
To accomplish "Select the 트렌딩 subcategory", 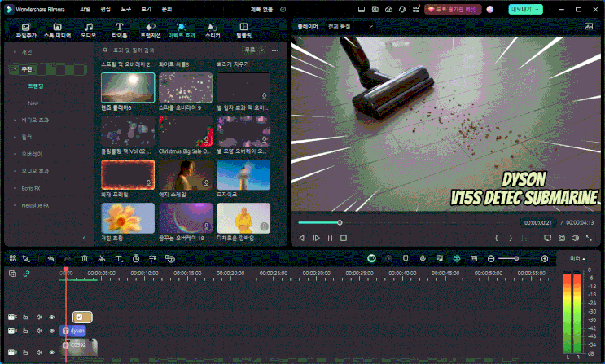I will tap(36, 86).
